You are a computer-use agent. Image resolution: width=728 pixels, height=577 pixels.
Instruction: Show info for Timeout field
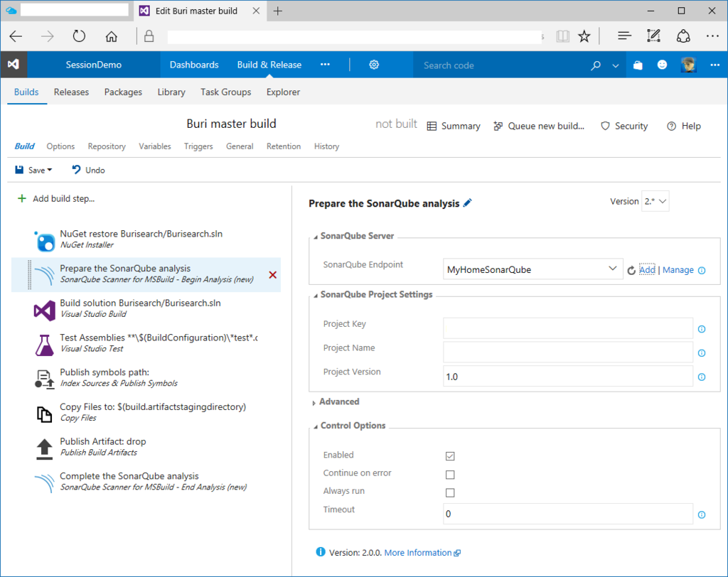[x=702, y=514]
